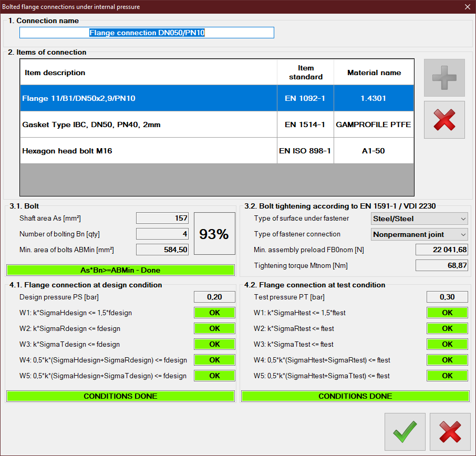Click the grey plus add item icon
Viewport: 476px width, 456px height.
pos(444,78)
